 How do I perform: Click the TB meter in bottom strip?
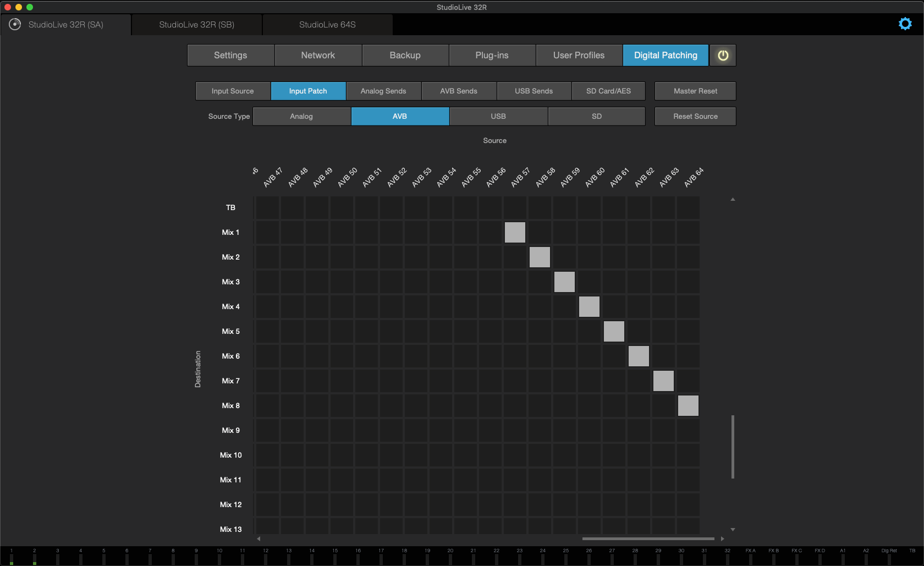pos(912,557)
